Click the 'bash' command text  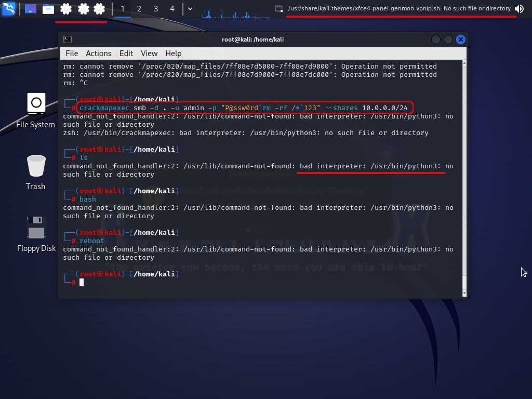[x=87, y=199]
